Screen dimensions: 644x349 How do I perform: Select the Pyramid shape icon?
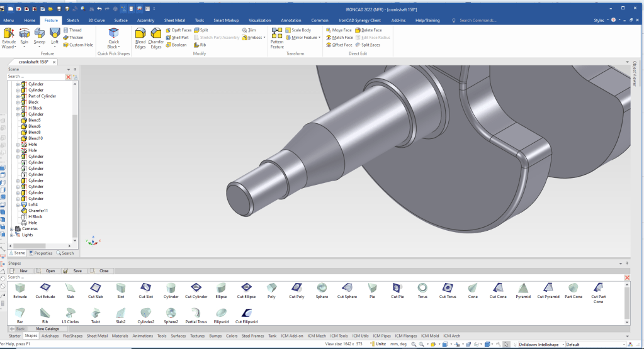(x=523, y=288)
